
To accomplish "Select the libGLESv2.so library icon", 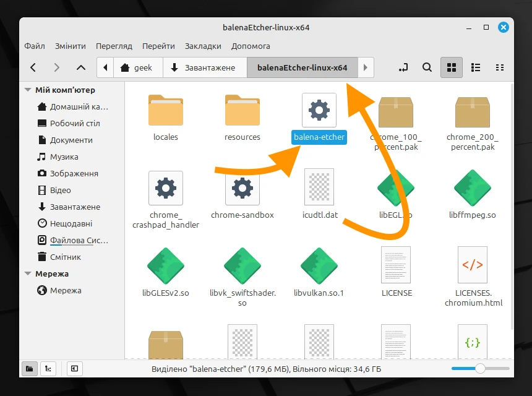I will click(x=166, y=265).
